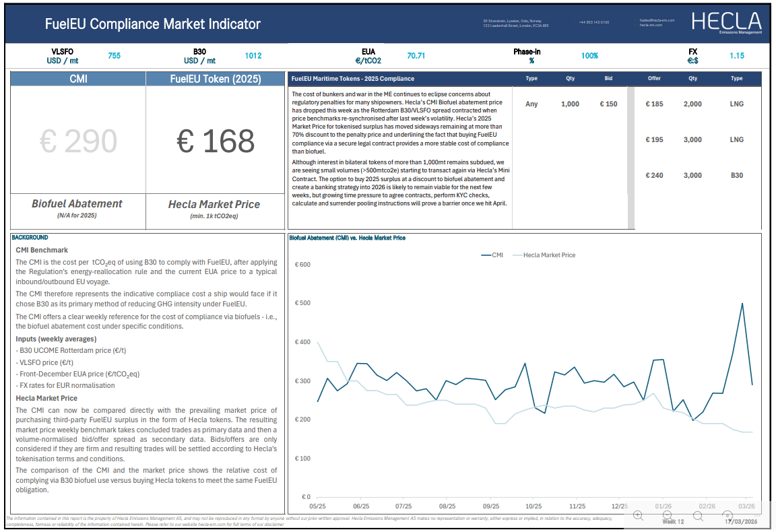The width and height of the screenshot is (776, 532).
Task: Click the offer price € 195
Action: click(654, 139)
